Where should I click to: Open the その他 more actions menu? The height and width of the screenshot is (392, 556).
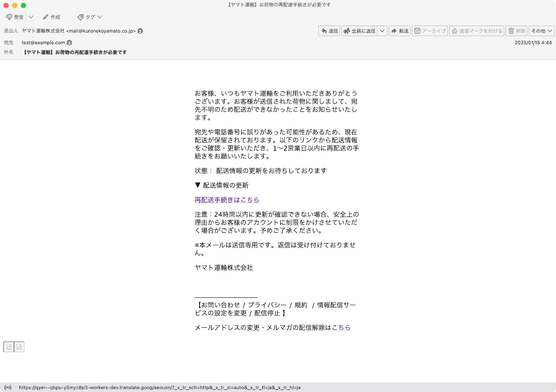pos(542,31)
